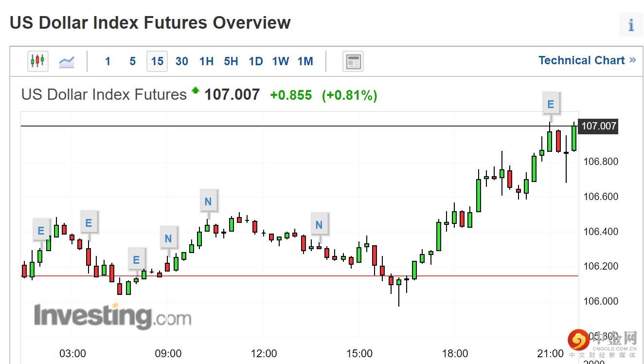Switch chart to 5H timeframe
This screenshot has height=364, width=644.
[231, 61]
